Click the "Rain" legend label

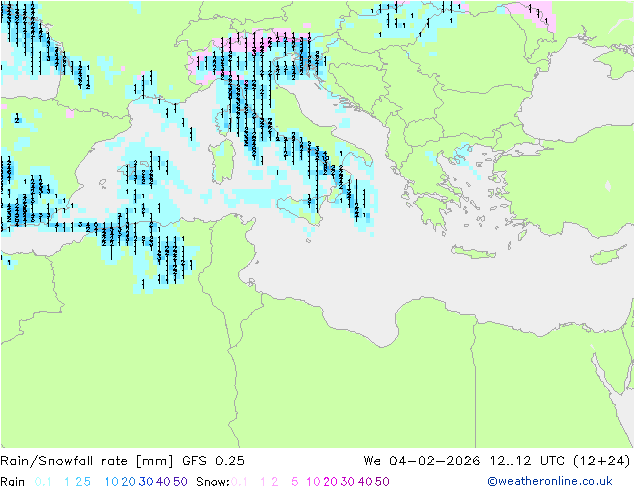[13, 482]
